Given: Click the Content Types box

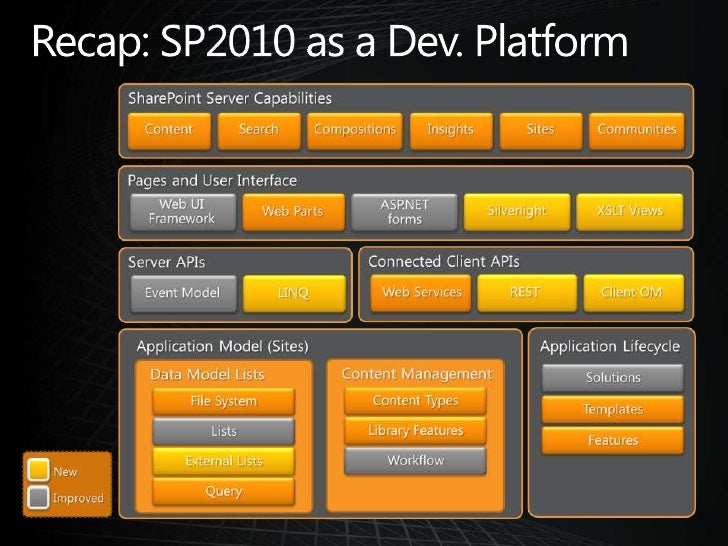Looking at the screenshot, I should point(415,401).
